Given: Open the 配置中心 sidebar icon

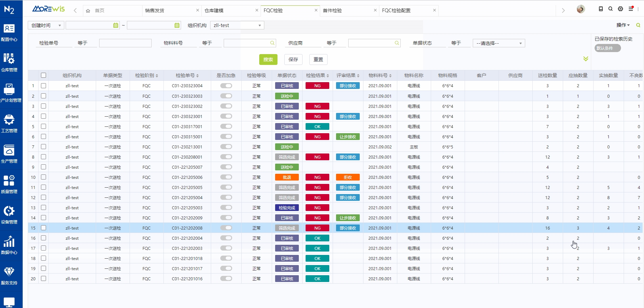Looking at the screenshot, I should (9, 29).
